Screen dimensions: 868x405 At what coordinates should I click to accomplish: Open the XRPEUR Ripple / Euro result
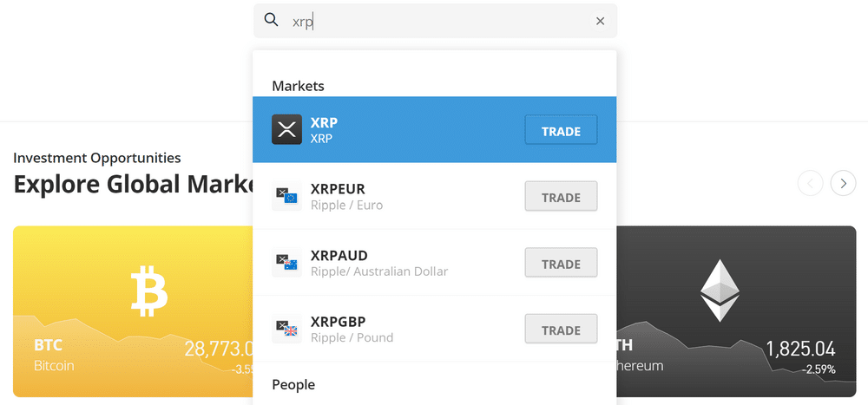click(x=435, y=196)
